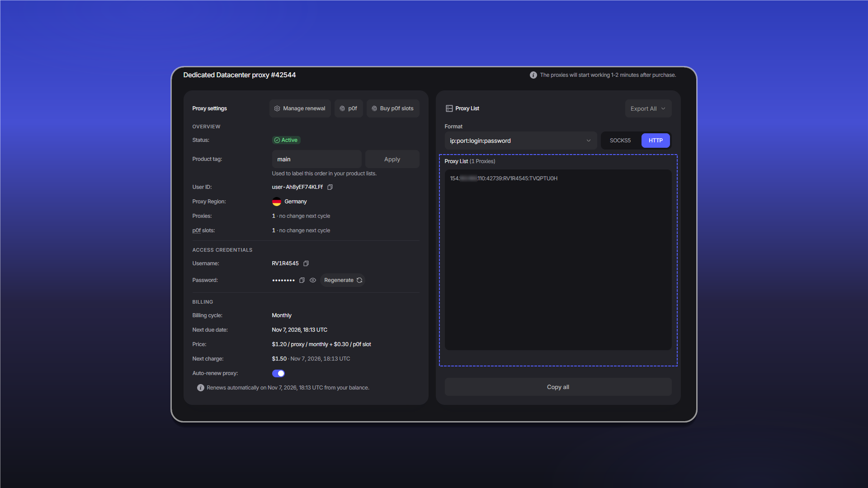Viewport: 868px width, 488px height.
Task: Switch protocol to SOCKS5
Action: click(620, 141)
